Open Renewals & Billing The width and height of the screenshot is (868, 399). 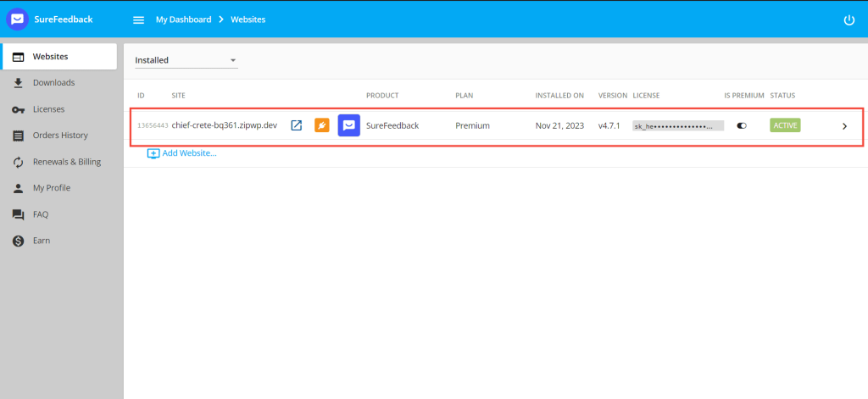click(67, 162)
